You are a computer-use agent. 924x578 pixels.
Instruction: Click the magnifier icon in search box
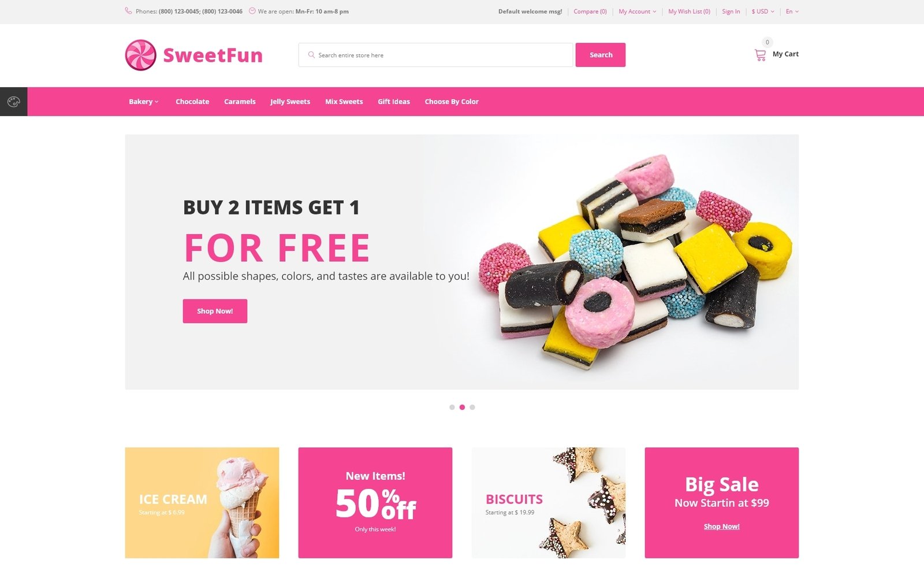(x=311, y=55)
